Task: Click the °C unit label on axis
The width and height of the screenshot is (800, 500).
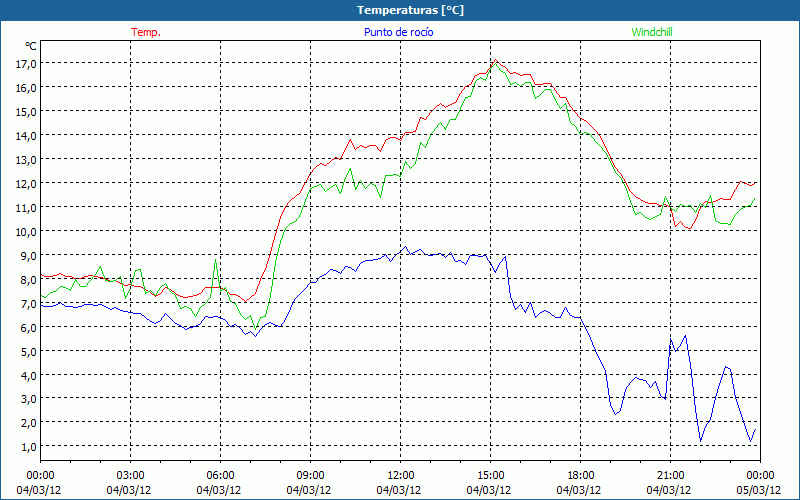Action: point(31,46)
